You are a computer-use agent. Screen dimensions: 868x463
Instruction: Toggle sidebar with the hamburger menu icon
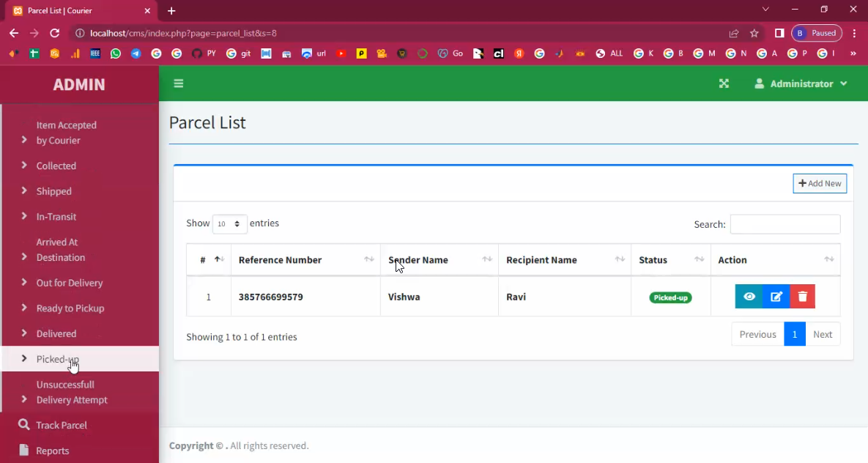click(x=179, y=84)
